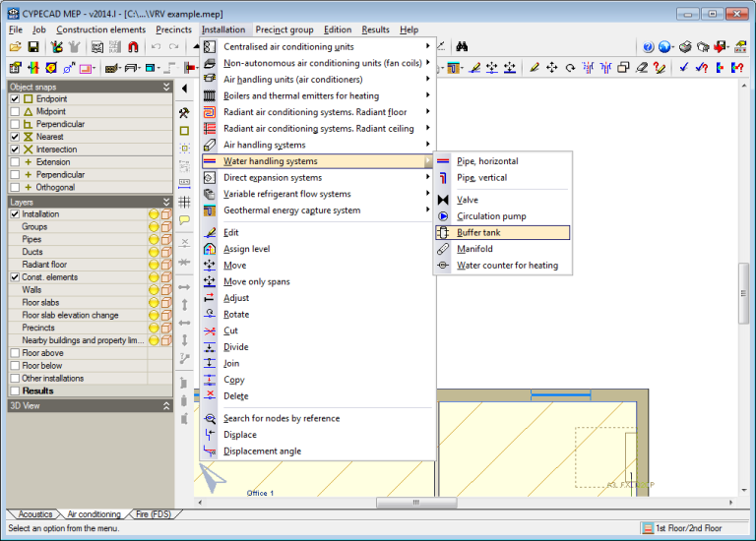Screen dimensions: 756x541
Task: Enable the Floor above checkbox
Action: point(15,353)
